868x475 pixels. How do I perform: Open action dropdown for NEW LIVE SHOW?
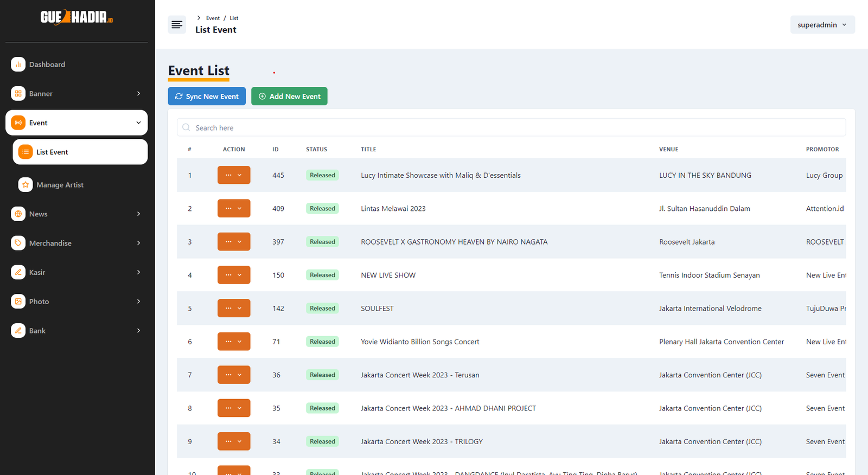[234, 275]
